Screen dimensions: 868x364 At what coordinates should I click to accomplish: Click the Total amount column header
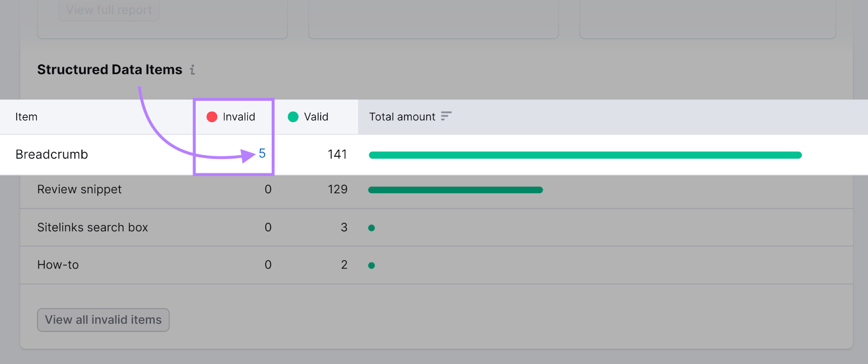point(402,117)
